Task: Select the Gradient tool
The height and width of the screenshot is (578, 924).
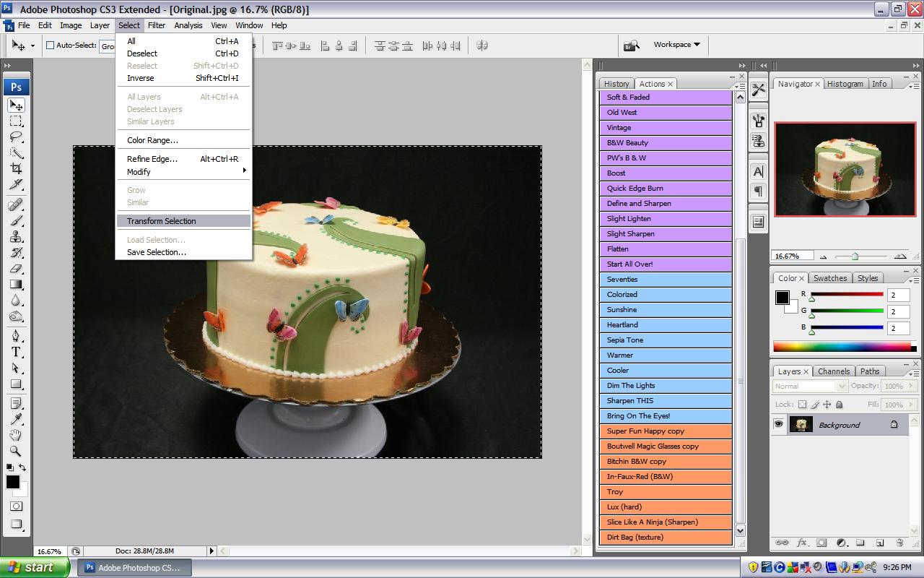Action: (x=16, y=284)
